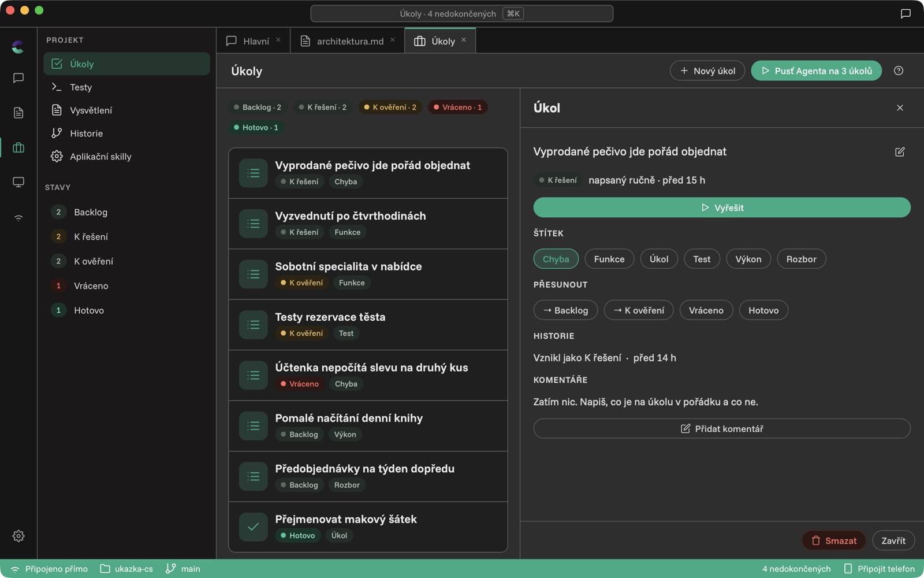The width and height of the screenshot is (924, 578).
Task: Open the chat icon in left rail
Action: point(18,78)
